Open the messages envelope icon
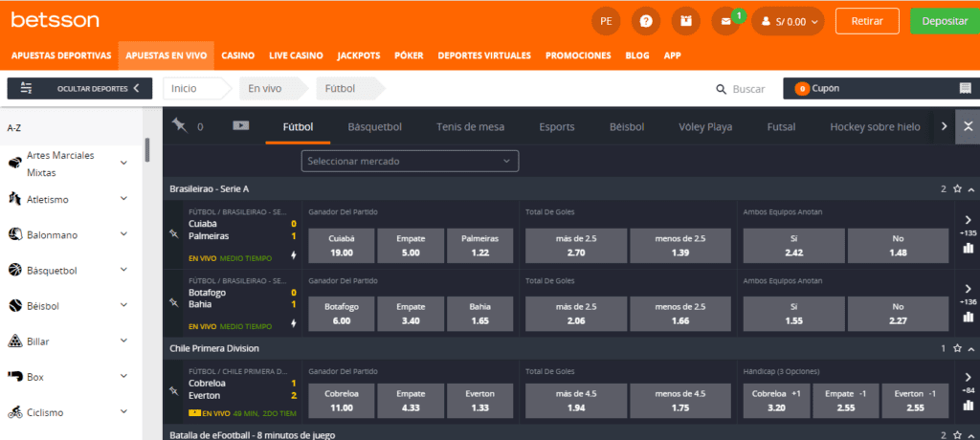 click(726, 20)
